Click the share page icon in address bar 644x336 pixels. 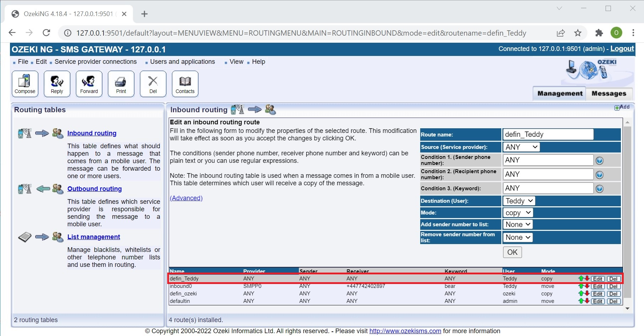561,33
